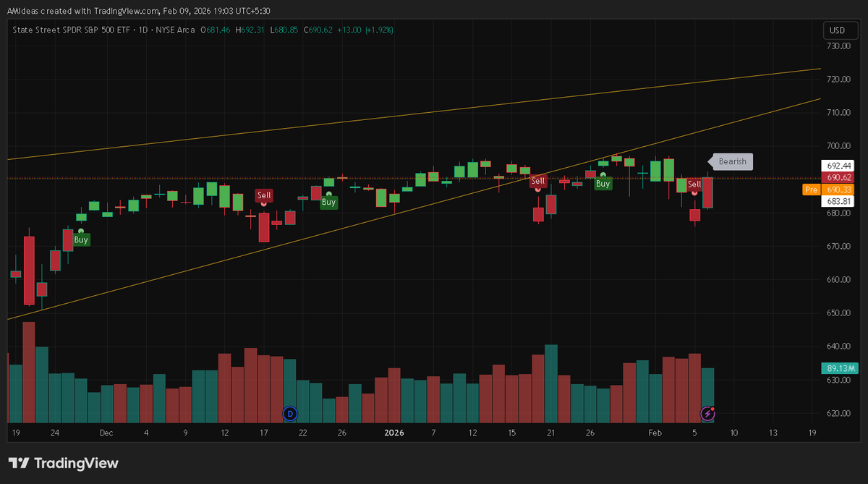The width and height of the screenshot is (868, 484).
Task: Click the 660.00 price axis label
Action: (839, 280)
